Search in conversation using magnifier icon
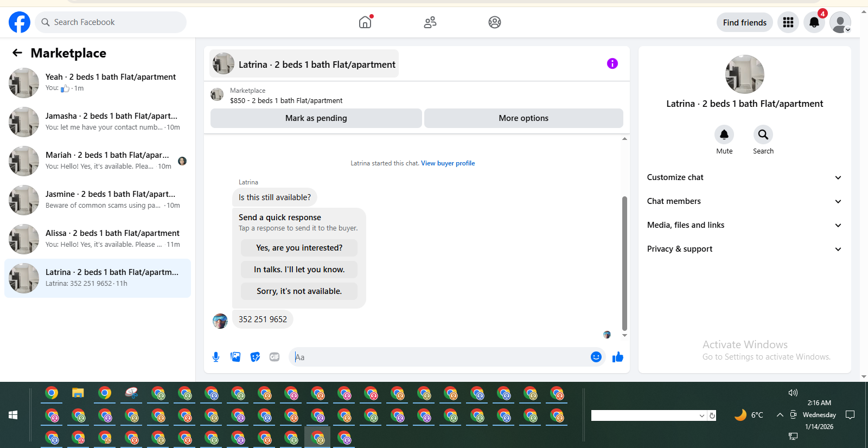This screenshot has height=448, width=868. click(763, 135)
